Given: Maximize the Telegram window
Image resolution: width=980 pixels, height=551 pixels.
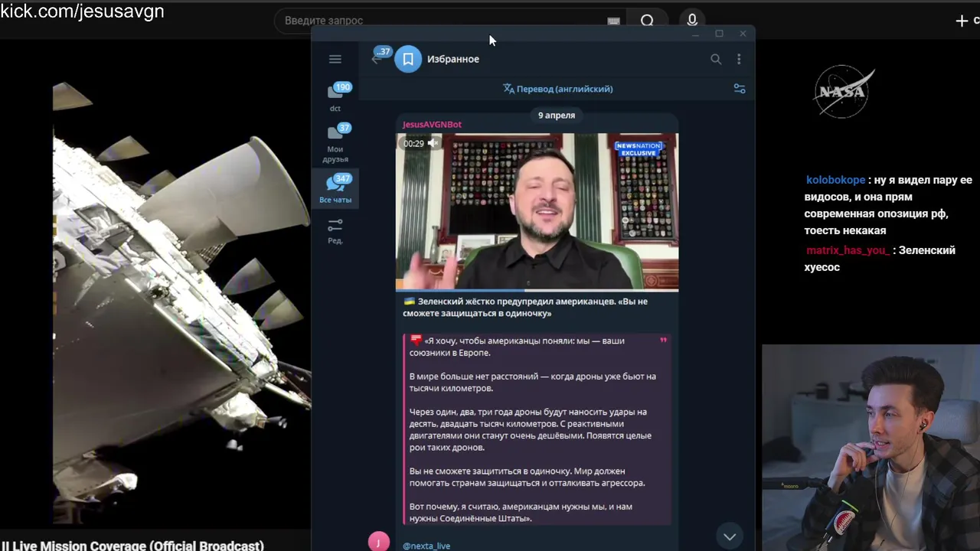Looking at the screenshot, I should tap(719, 34).
